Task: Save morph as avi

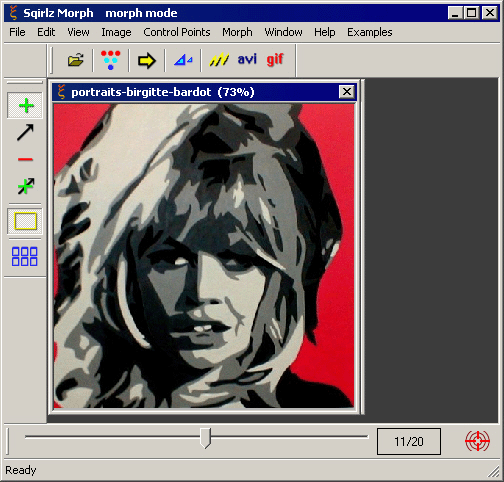Action: [x=247, y=59]
